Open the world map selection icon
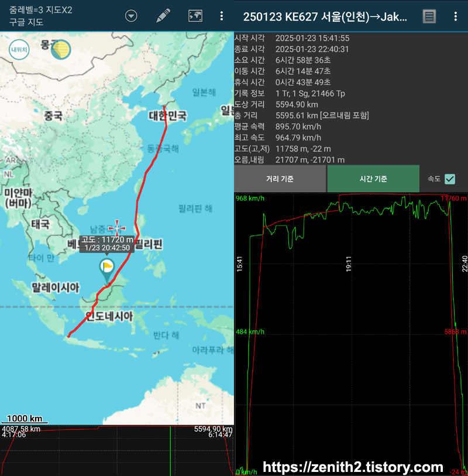 195,16
